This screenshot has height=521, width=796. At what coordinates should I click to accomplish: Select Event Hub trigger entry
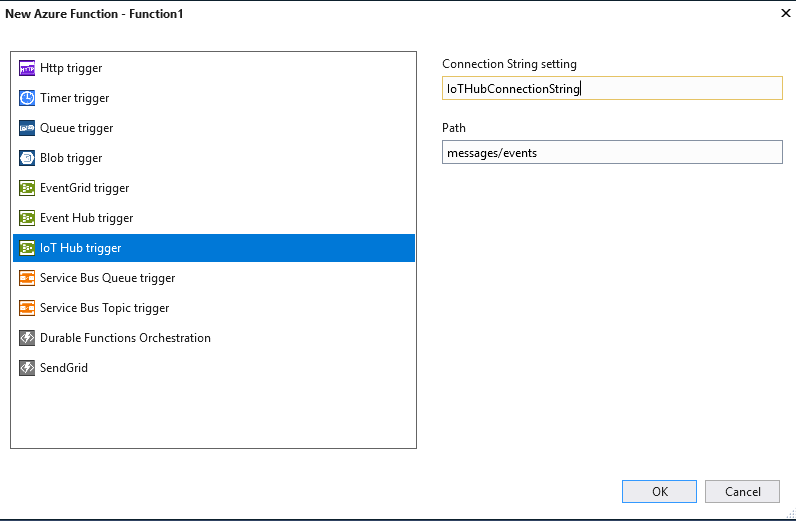(x=86, y=218)
